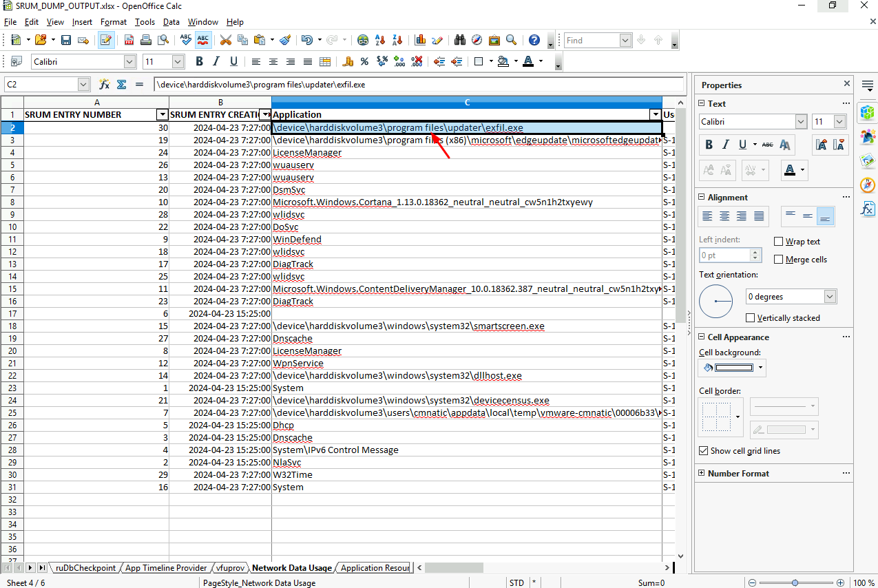The image size is (878, 588).
Task: Open the sidebar Navigator compass icon
Action: point(868,185)
